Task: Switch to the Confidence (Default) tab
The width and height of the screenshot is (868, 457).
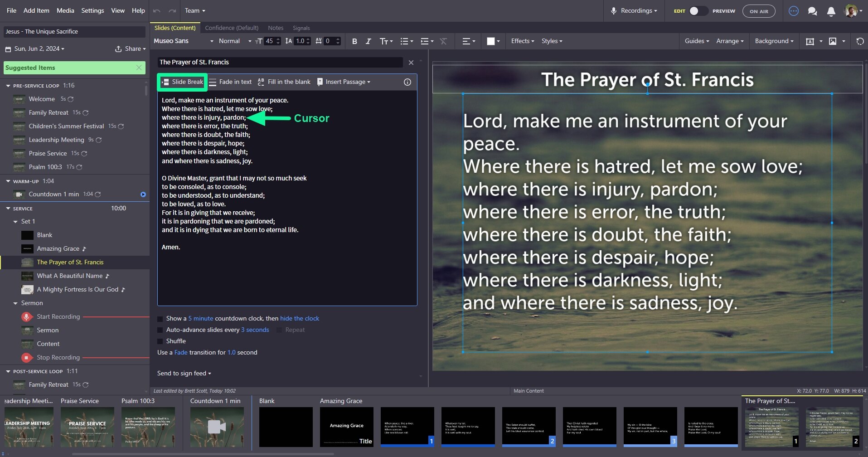Action: click(x=232, y=28)
